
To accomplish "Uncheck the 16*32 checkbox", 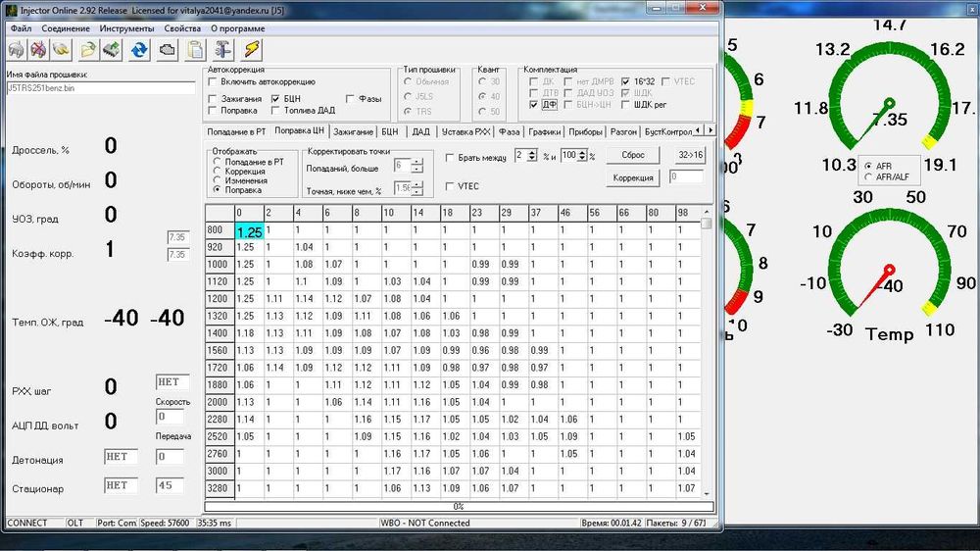I will coord(625,82).
